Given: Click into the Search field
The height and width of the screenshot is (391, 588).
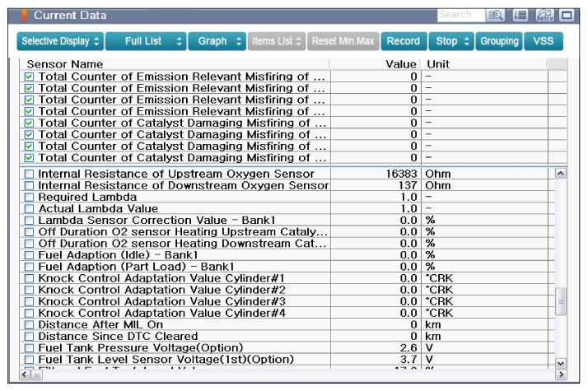Looking at the screenshot, I should click(461, 15).
